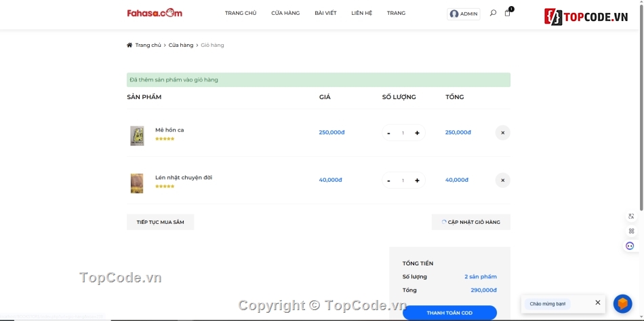Click the SẢN PHẨM column header

[x=144, y=98]
